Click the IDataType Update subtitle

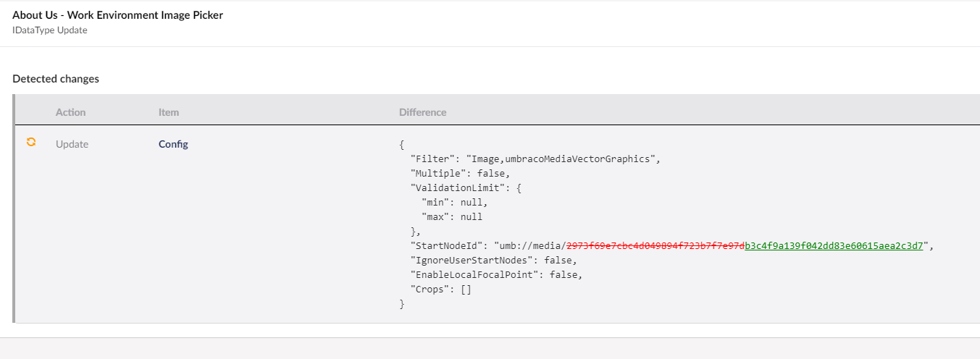[50, 30]
